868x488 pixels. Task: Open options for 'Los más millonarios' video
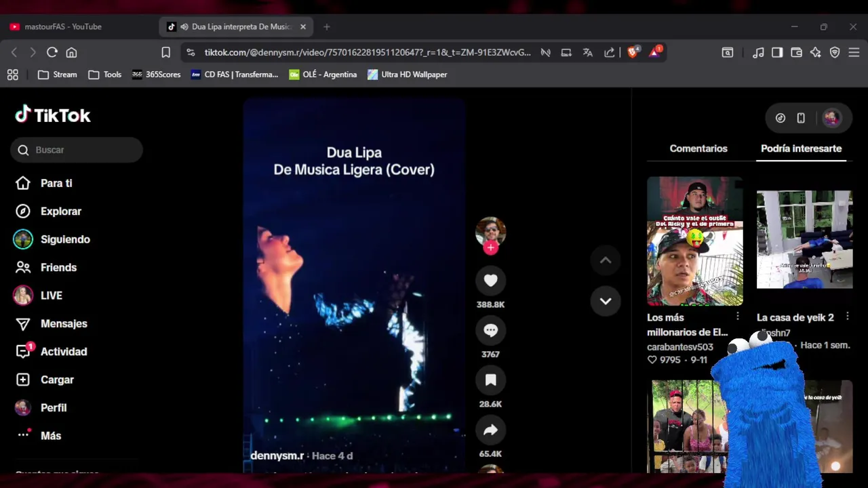[x=738, y=317]
